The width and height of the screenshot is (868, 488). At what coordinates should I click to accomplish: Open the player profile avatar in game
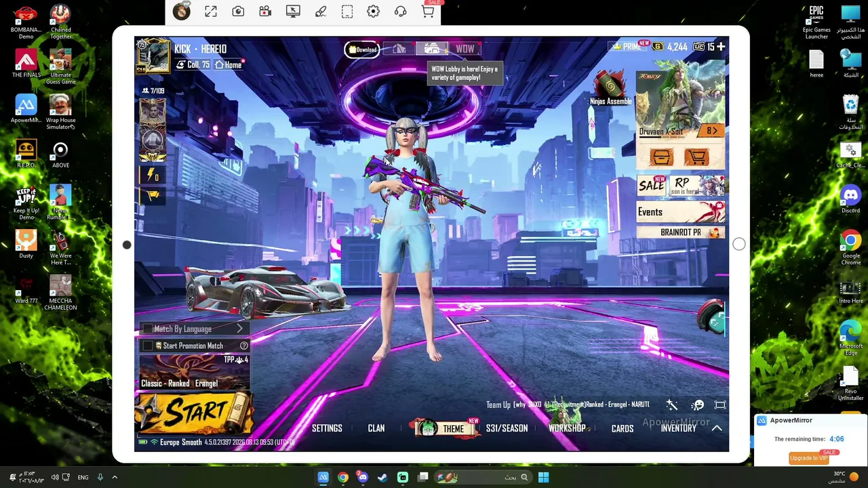(x=153, y=55)
